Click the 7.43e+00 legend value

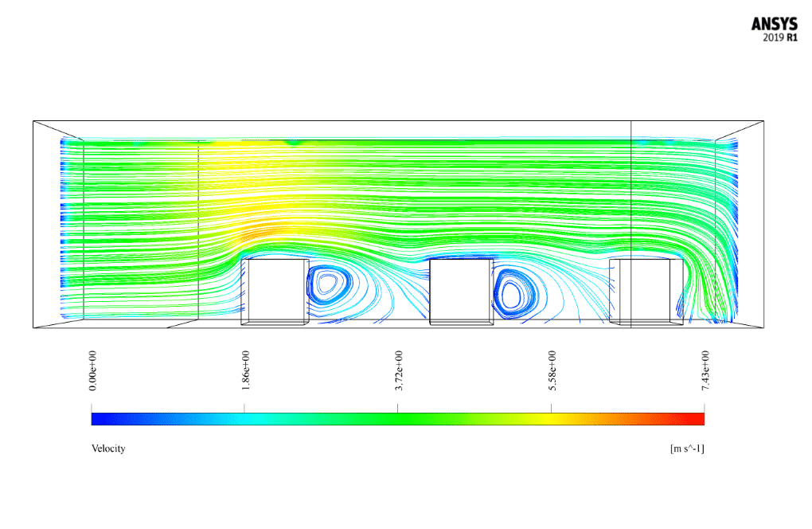click(x=705, y=370)
